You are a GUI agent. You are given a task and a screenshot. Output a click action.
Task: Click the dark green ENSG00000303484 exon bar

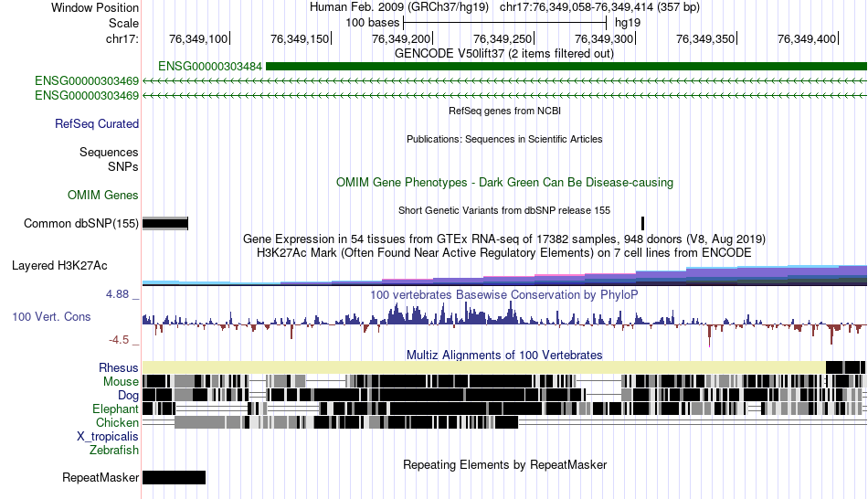click(566, 67)
